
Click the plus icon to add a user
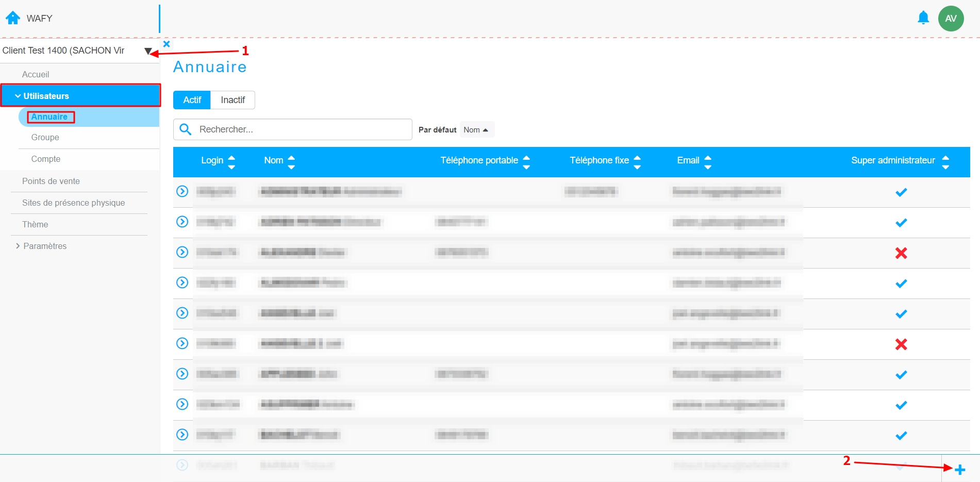pyautogui.click(x=960, y=470)
